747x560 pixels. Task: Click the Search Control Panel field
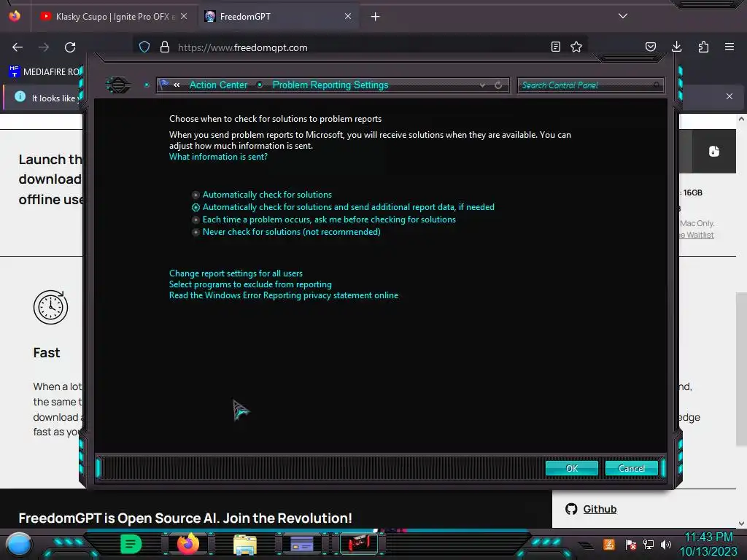pyautogui.click(x=590, y=85)
